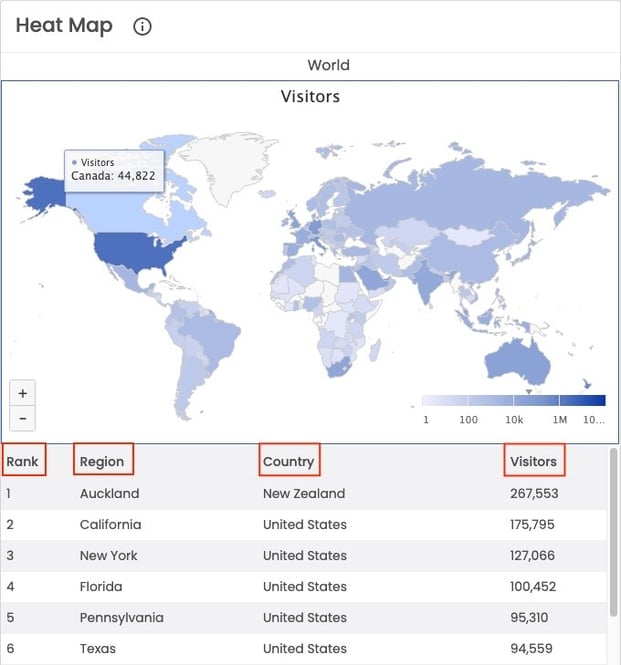The width and height of the screenshot is (621, 665).
Task: Select the World map title label
Action: (x=328, y=65)
